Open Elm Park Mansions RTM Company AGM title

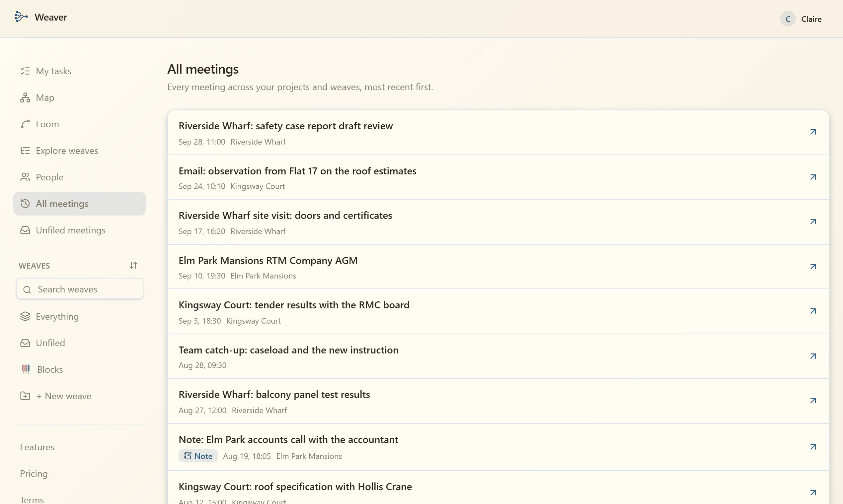[x=268, y=261]
